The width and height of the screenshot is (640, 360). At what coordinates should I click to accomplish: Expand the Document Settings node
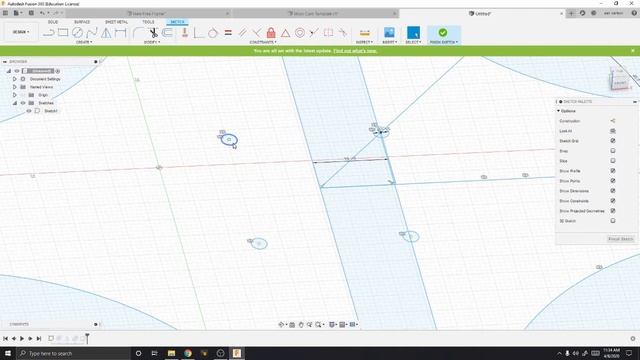[x=15, y=79]
